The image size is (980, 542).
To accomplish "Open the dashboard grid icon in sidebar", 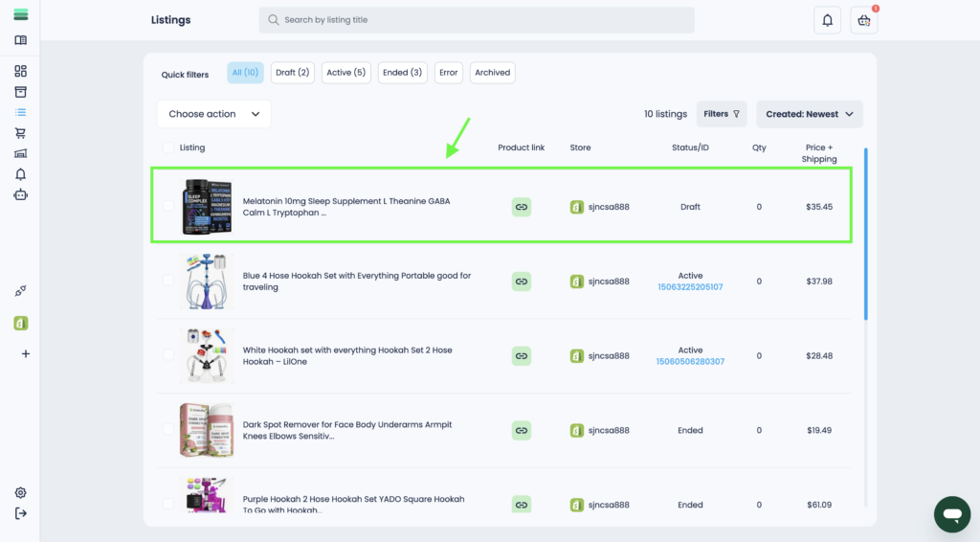I will [x=20, y=71].
